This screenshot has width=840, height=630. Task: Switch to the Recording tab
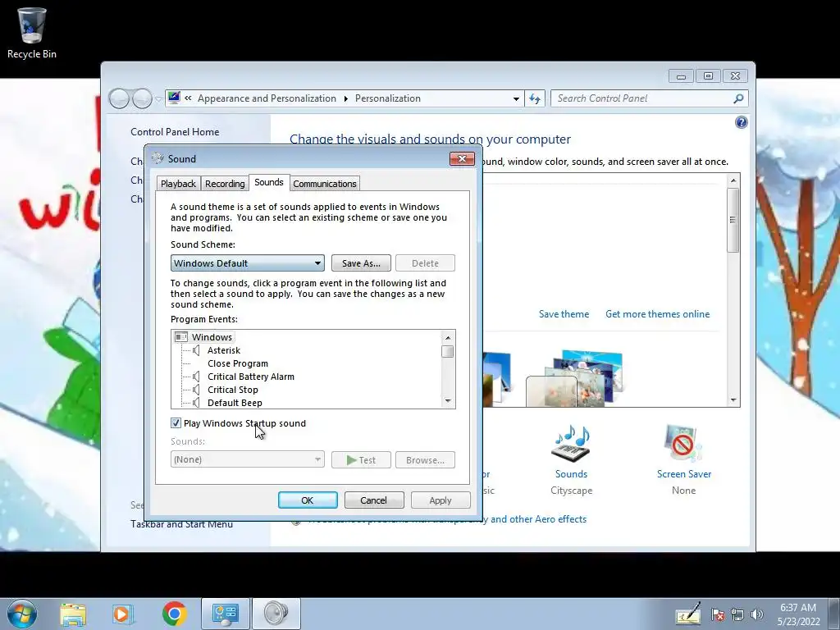(225, 184)
